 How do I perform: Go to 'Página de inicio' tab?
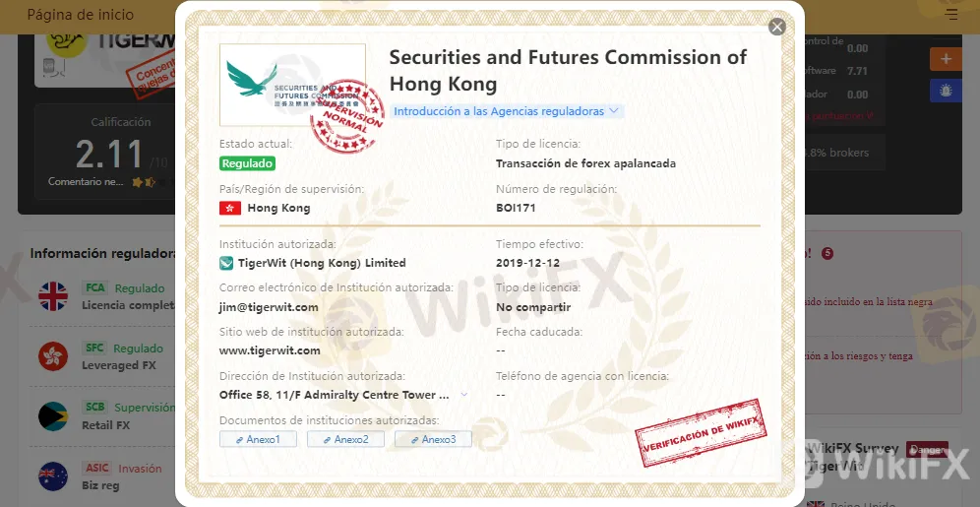click(81, 16)
